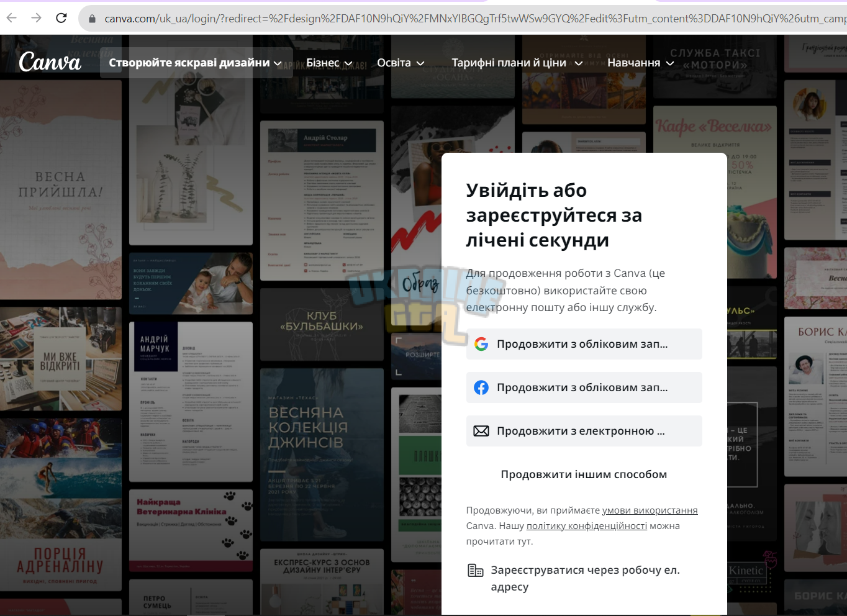Open the Весняна колекція джинсів thumbnail
Viewport: 847px width, 616px height.
coord(322,455)
